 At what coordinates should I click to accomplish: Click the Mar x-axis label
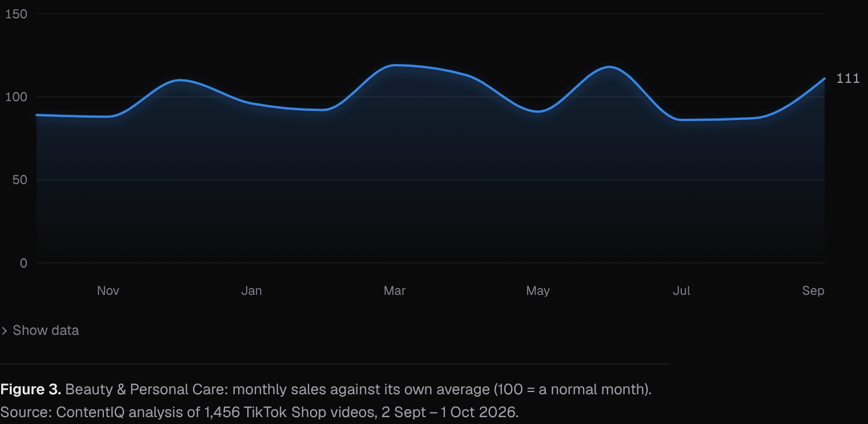pyautogui.click(x=395, y=290)
